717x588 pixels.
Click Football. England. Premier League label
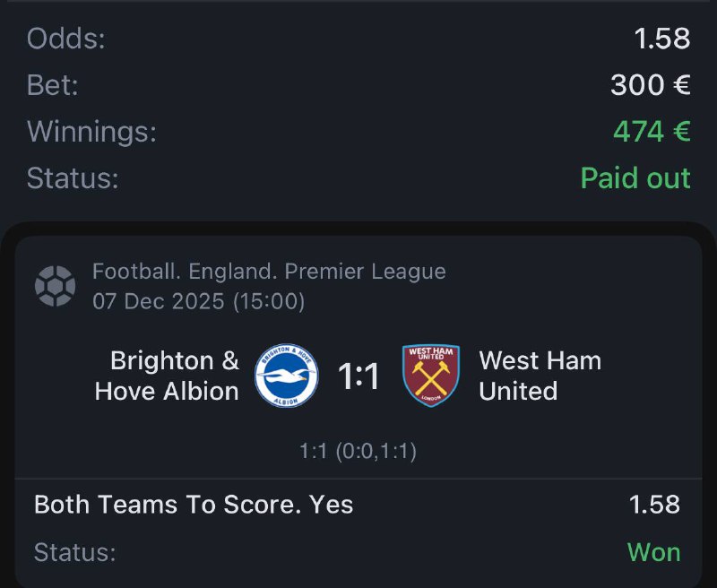269,271
